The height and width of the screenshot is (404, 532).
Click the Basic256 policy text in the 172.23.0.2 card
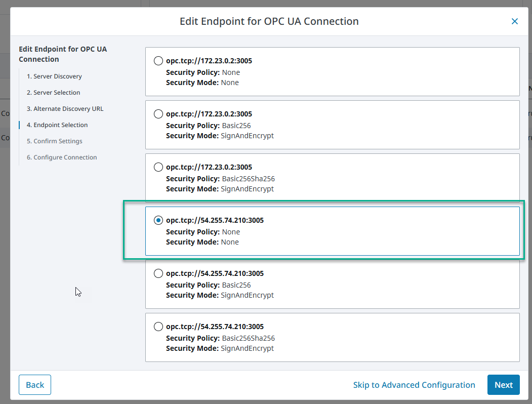click(236, 126)
